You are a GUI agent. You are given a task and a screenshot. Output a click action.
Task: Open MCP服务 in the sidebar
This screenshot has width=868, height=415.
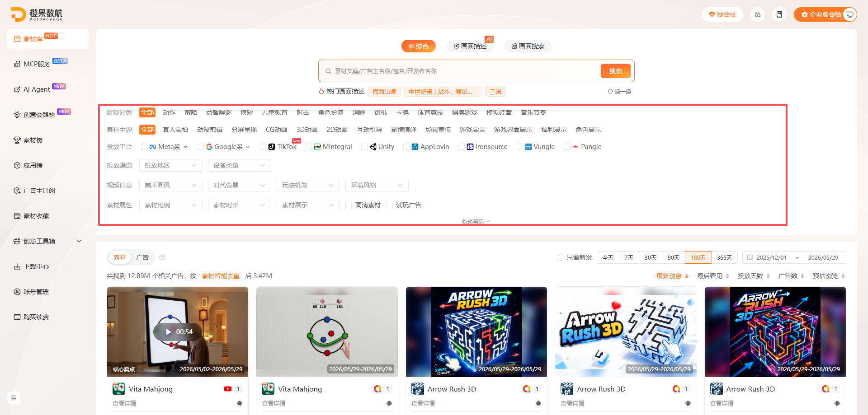click(48, 64)
